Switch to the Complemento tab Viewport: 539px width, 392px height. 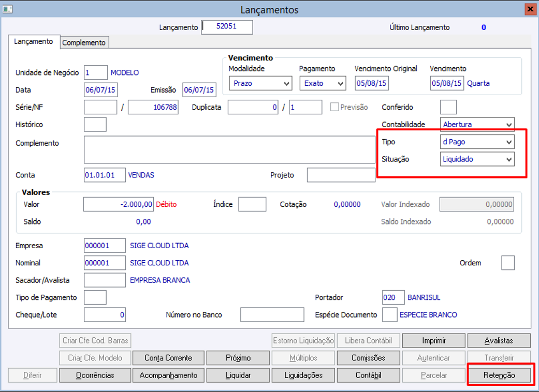[x=84, y=42]
